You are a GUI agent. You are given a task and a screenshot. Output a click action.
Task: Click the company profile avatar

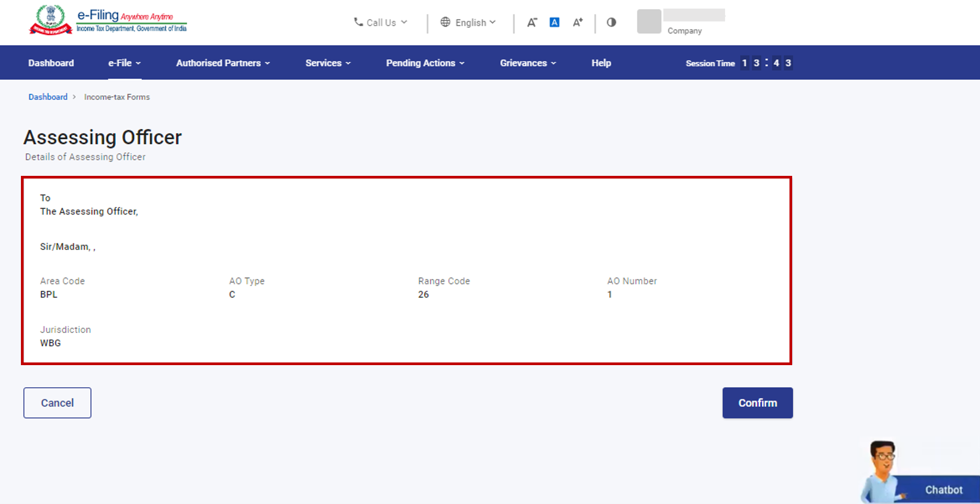[649, 21]
